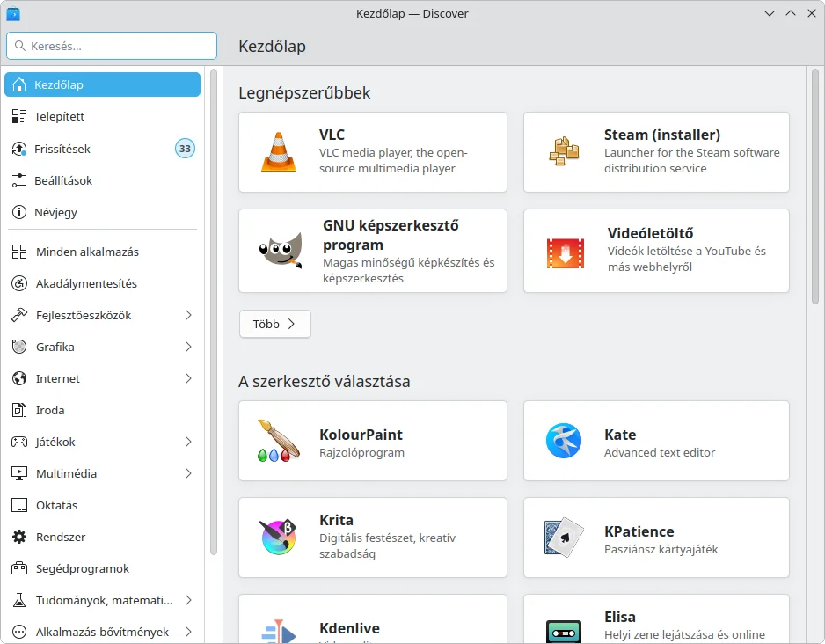This screenshot has width=825, height=644.
Task: Click the Keresés search field
Action: (x=112, y=46)
